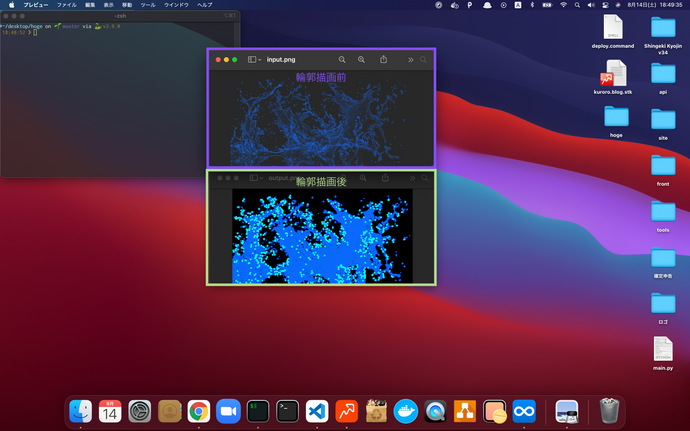690x431 pixels.
Task: Select the site folder on desktop
Action: [x=663, y=124]
